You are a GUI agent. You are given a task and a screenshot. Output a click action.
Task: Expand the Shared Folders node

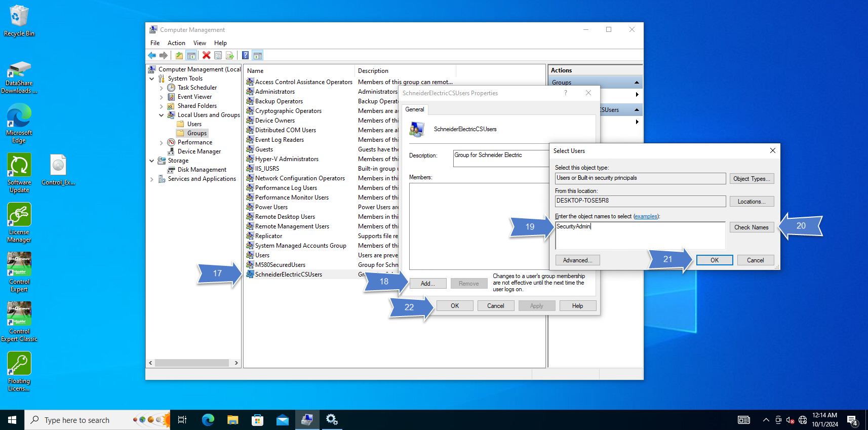tap(161, 106)
